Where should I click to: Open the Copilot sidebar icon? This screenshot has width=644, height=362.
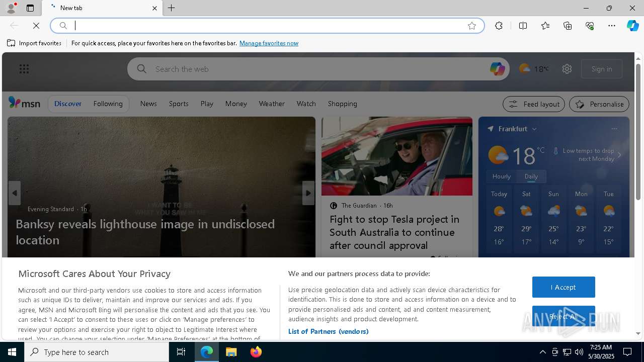(632, 26)
